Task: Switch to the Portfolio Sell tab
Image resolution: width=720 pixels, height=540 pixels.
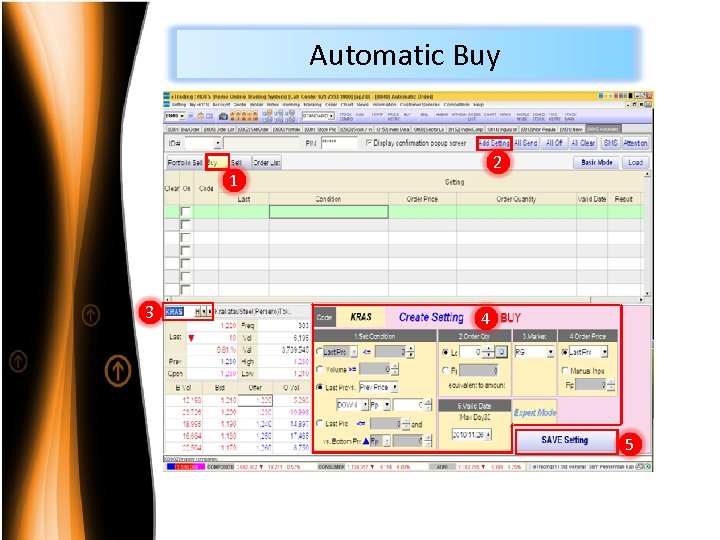Action: 185,163
